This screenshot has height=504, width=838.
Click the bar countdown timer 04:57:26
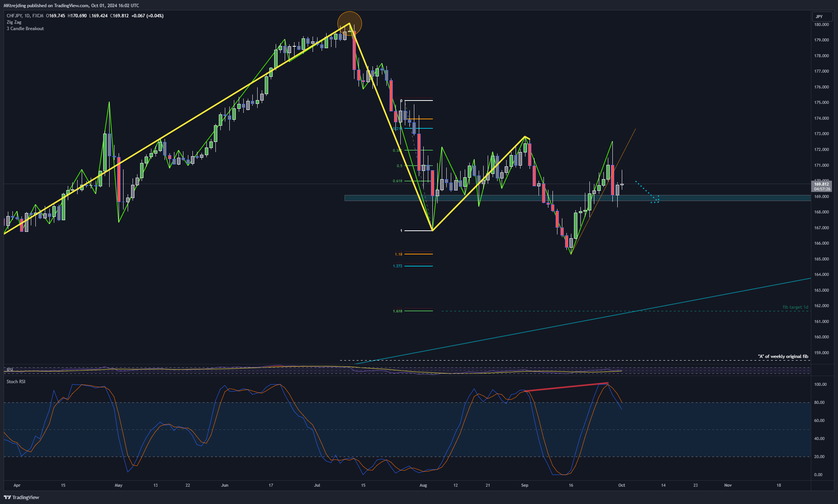pos(821,189)
